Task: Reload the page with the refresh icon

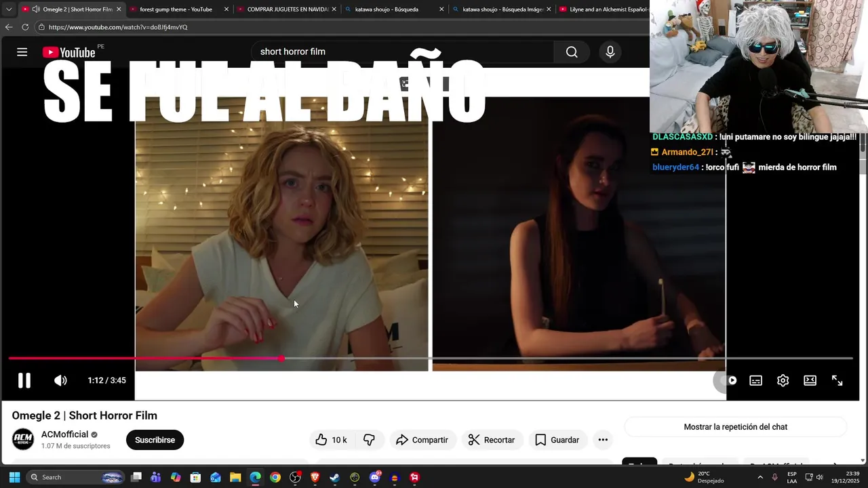Action: pyautogui.click(x=25, y=27)
